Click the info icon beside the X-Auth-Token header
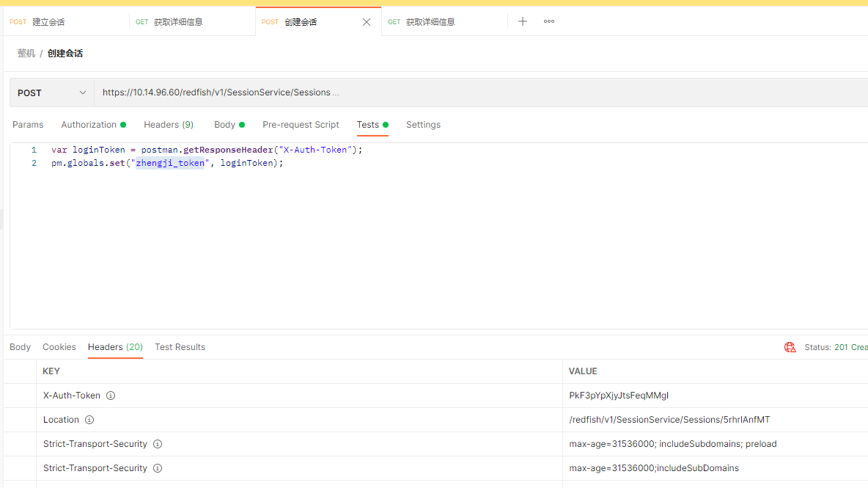 (110, 395)
